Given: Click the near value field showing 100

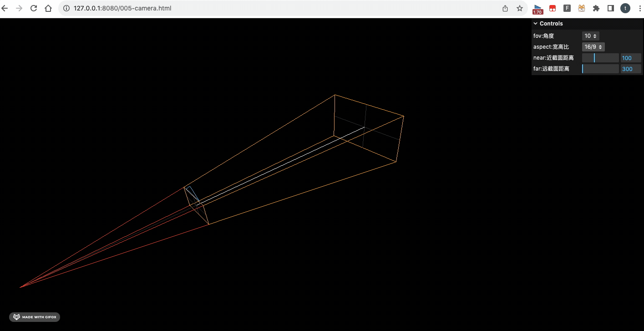Looking at the screenshot, I should click(631, 58).
